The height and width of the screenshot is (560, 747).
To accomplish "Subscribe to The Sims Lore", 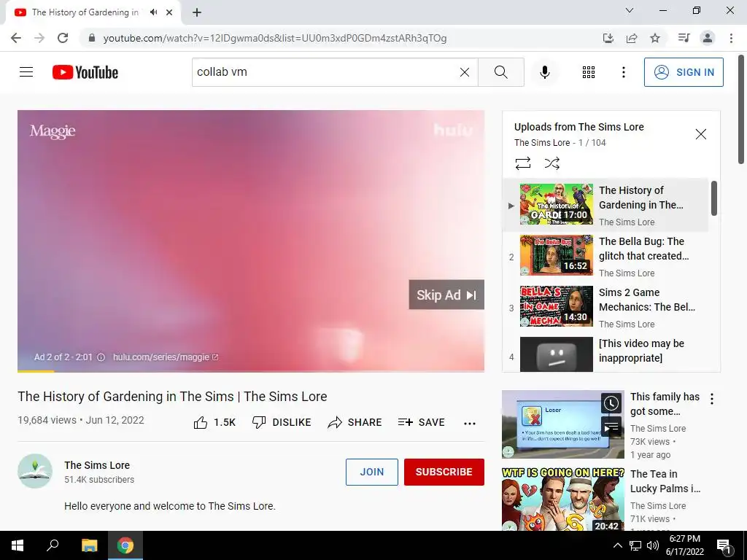I will (444, 472).
